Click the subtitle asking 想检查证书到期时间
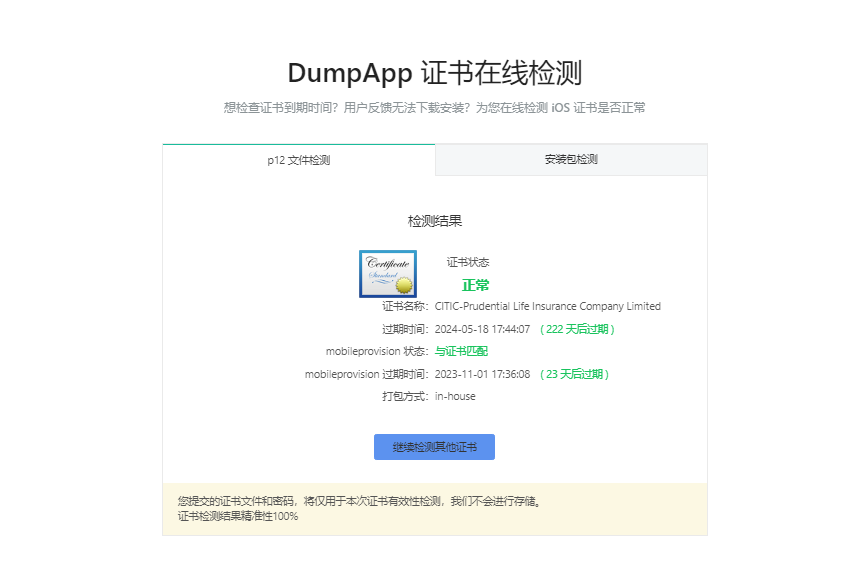 (434, 108)
